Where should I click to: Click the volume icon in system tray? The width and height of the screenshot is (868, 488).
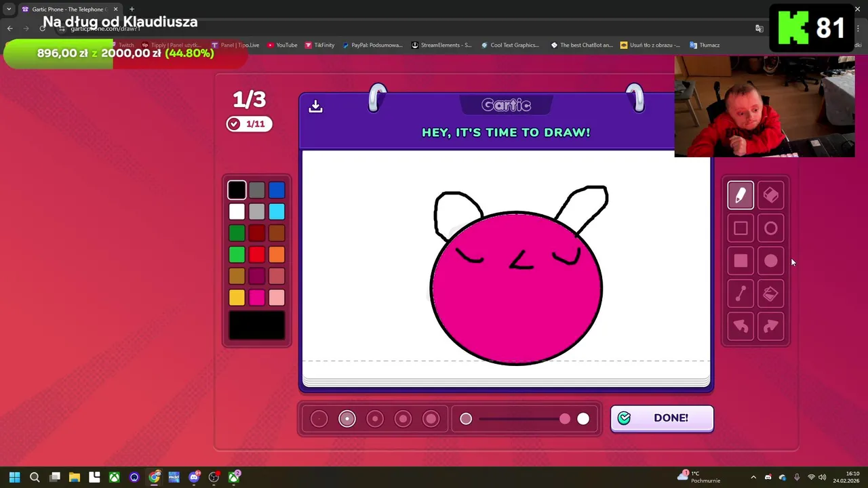823,477
